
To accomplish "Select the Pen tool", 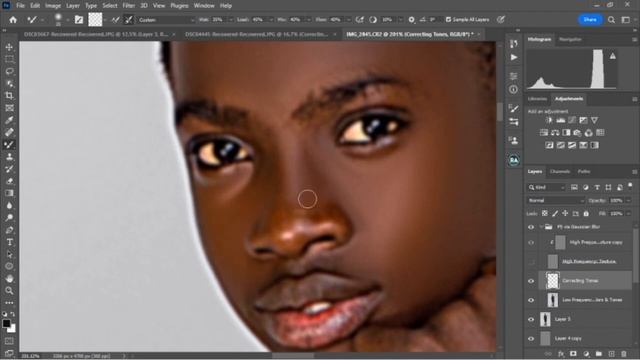I will (9, 230).
